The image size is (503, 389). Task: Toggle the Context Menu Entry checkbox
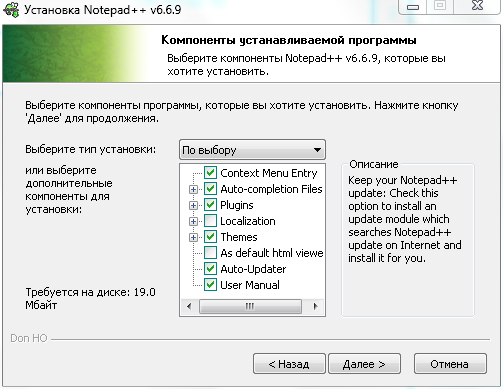(210, 173)
